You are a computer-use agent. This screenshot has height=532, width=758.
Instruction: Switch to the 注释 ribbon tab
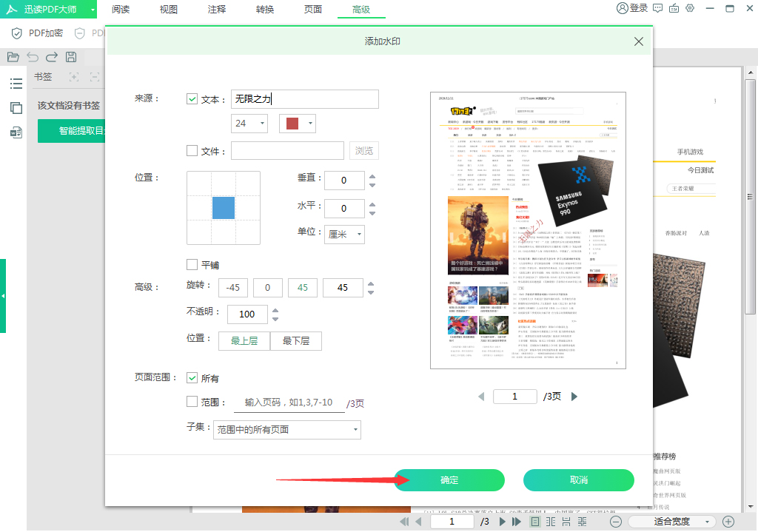pyautogui.click(x=216, y=10)
